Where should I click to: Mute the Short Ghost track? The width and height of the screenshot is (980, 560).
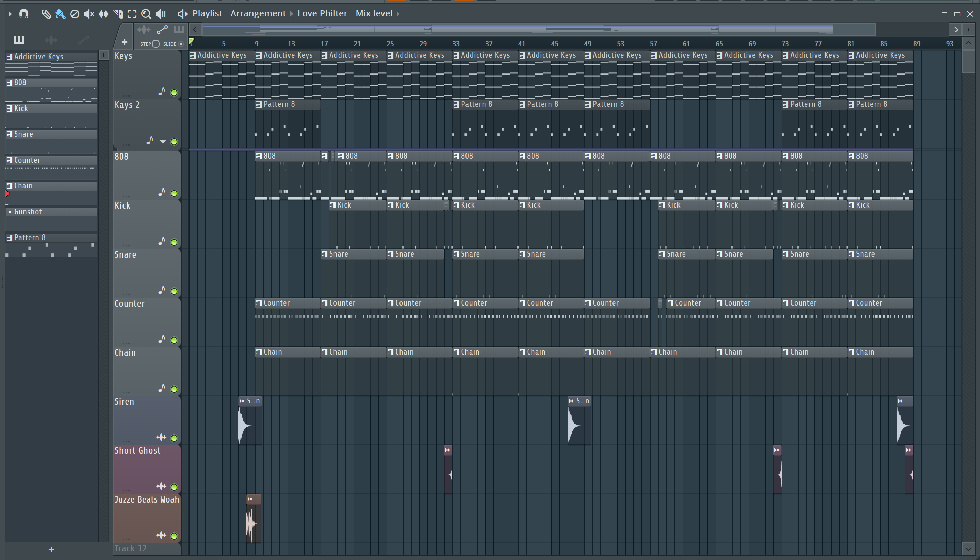pos(174,488)
